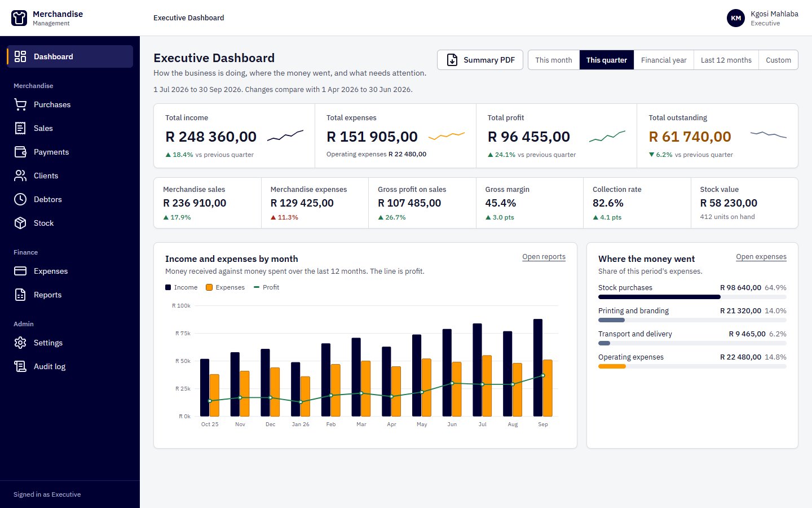Select the This quarter period tab
The width and height of the screenshot is (812, 508).
tap(607, 60)
